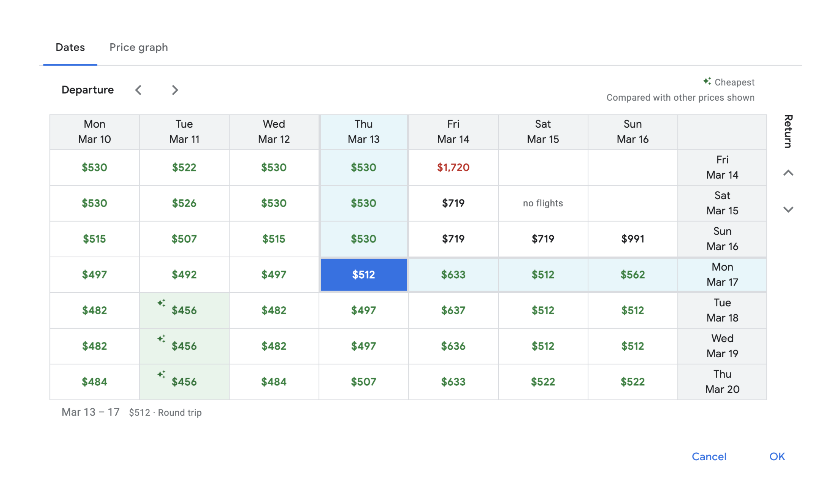Choose $507 Tue Mar 11 returning Sun Mar 16
This screenshot has width=837, height=504.
pyautogui.click(x=184, y=239)
